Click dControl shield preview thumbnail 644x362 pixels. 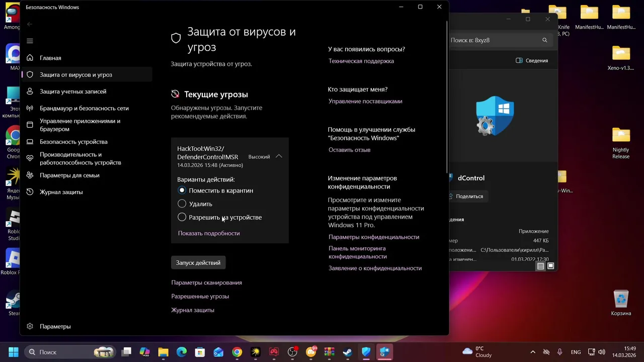[495, 116]
